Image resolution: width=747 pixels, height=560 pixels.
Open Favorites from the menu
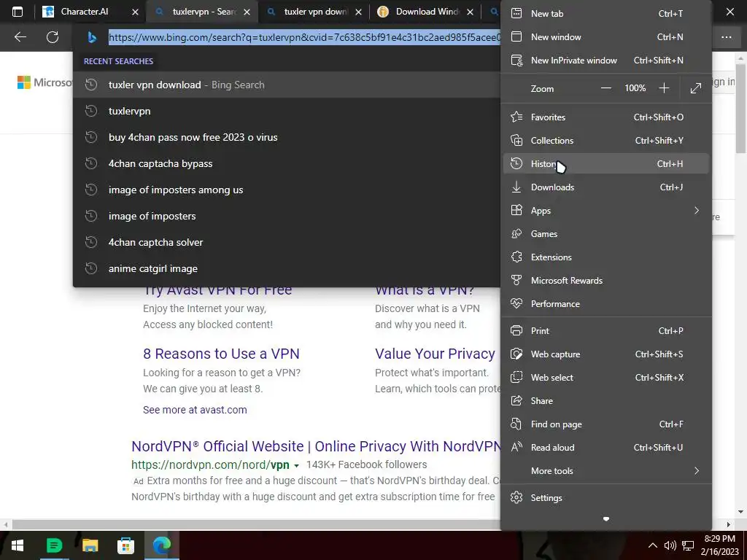point(606,117)
